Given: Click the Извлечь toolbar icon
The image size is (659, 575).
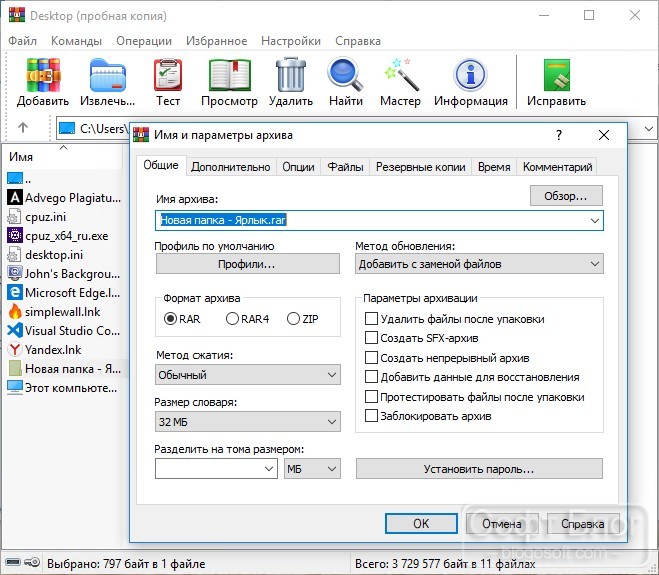Looking at the screenshot, I should click(108, 76).
